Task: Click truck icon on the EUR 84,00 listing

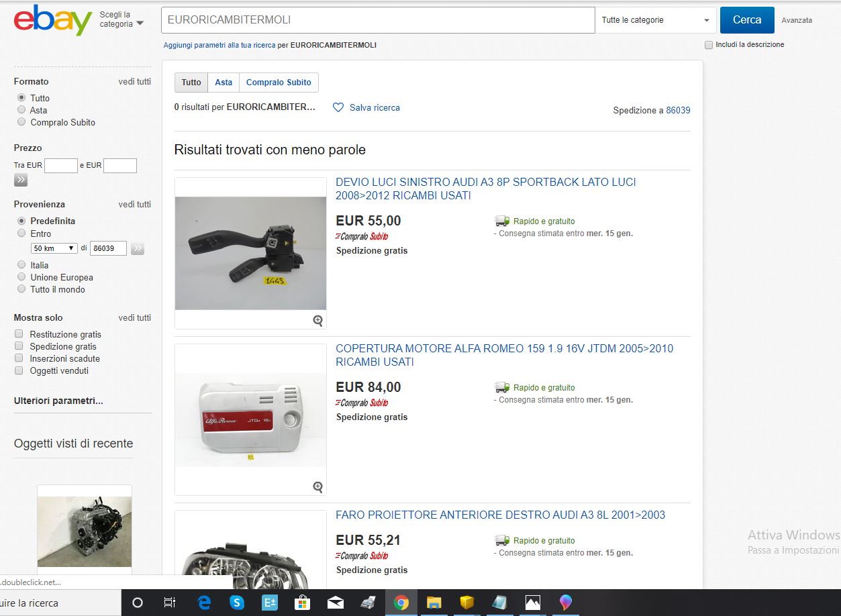Action: pyautogui.click(x=501, y=387)
